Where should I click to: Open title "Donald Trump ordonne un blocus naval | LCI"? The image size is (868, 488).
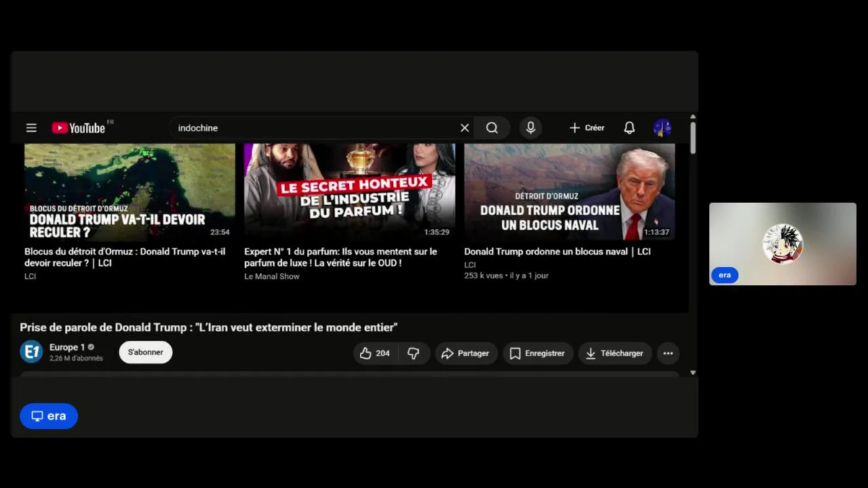coord(557,251)
